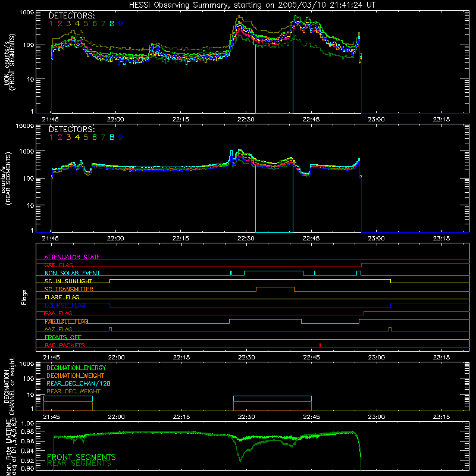Click the 0.98 livetime axis tick label
The height and width of the screenshot is (476, 476).
[27, 431]
